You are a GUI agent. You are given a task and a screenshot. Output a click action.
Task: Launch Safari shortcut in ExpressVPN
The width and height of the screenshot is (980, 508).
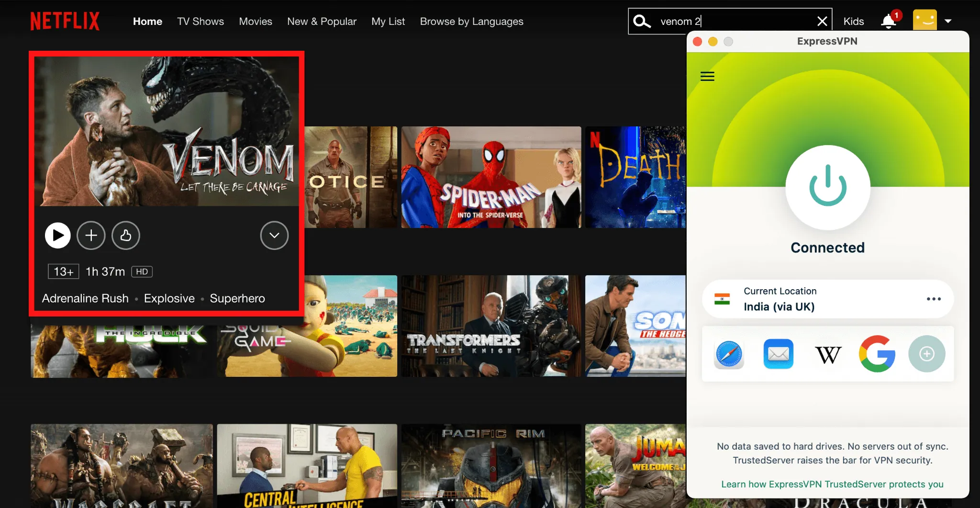[729, 354]
